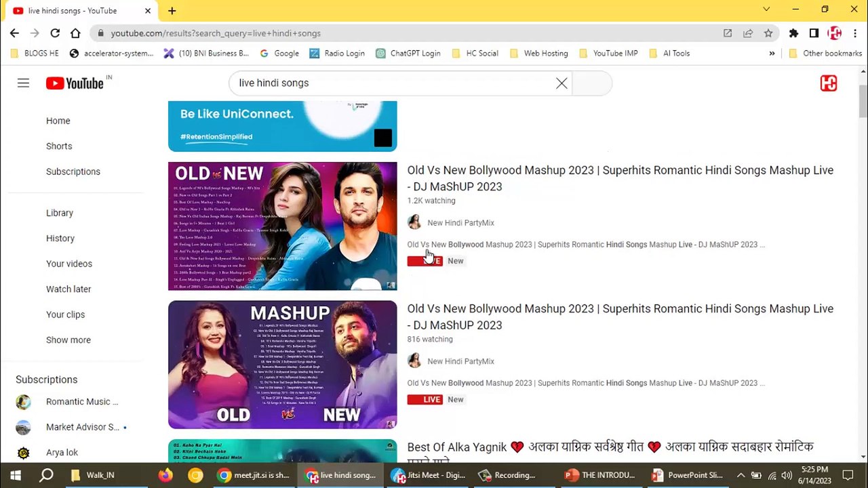Open Watch later in the sidebar
This screenshot has width=868, height=488.
68,289
